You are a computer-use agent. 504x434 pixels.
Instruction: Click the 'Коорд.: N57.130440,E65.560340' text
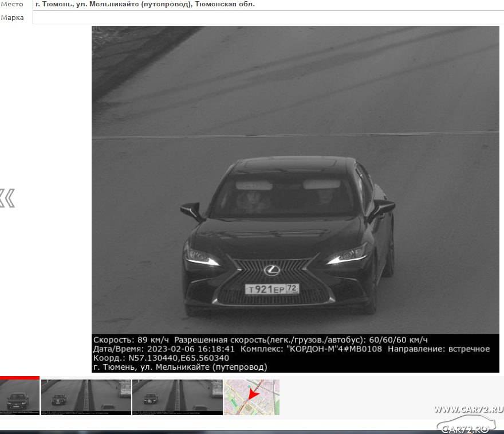pyautogui.click(x=161, y=358)
